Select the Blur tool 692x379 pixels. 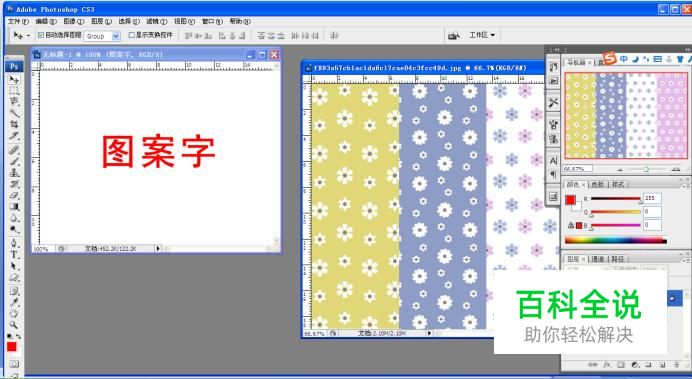14,218
